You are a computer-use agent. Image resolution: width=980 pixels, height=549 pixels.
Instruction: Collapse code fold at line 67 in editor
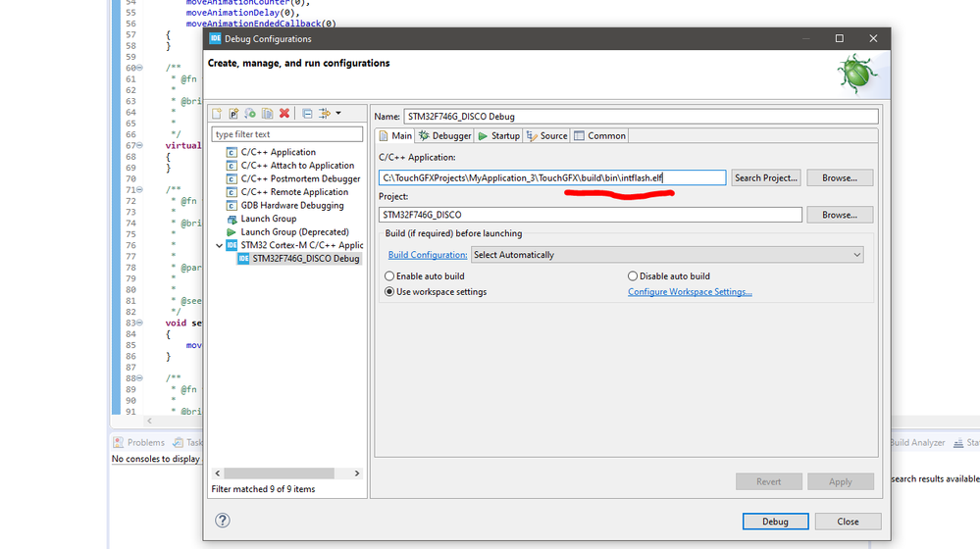[x=140, y=145]
